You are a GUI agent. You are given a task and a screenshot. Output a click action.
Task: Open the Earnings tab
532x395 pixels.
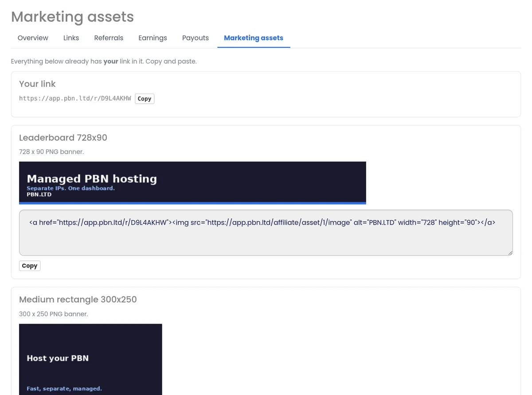pyautogui.click(x=153, y=38)
